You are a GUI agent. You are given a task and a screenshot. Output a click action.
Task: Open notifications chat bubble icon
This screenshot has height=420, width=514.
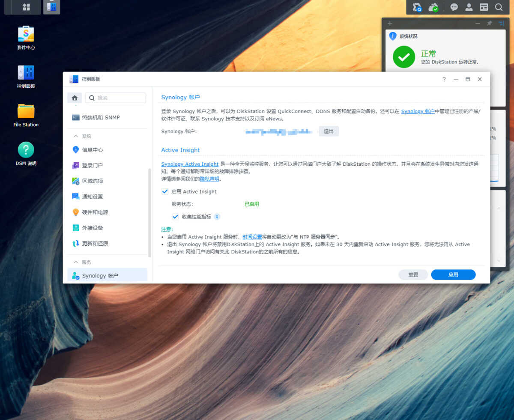(454, 7)
